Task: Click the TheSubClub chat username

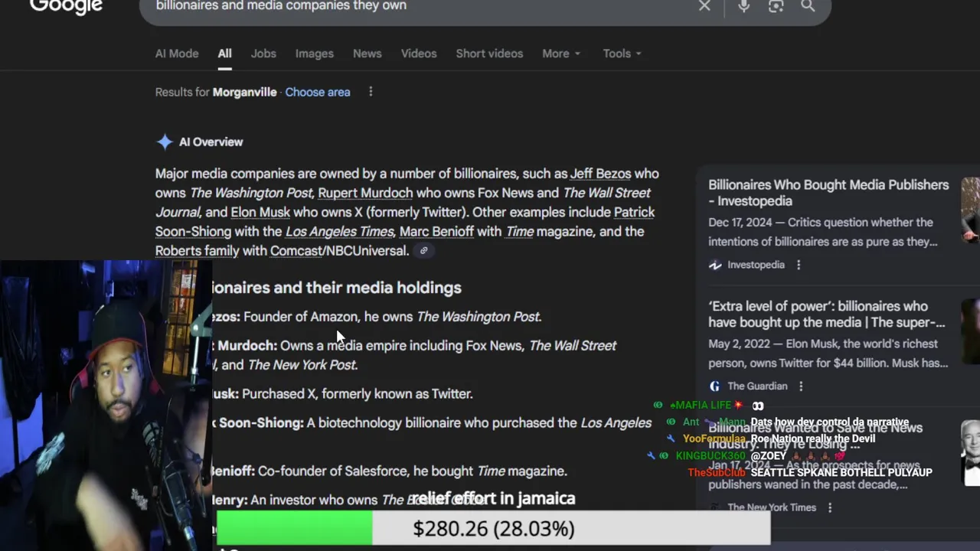Action: click(717, 473)
